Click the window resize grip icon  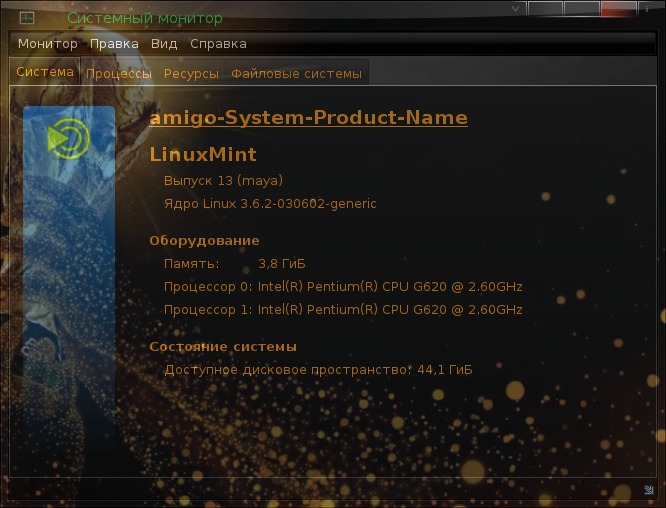click(x=649, y=490)
